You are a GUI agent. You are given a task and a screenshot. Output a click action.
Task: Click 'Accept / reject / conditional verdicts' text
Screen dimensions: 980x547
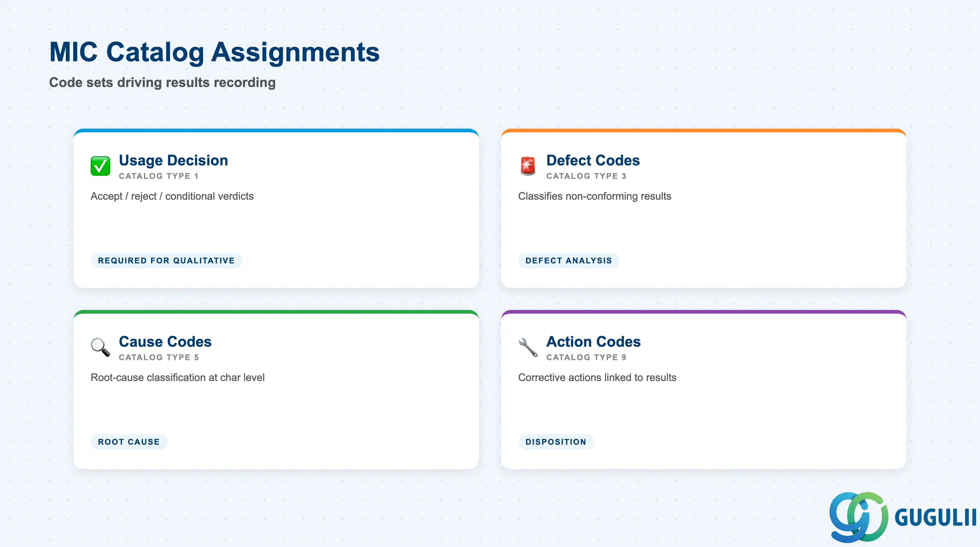(x=172, y=196)
